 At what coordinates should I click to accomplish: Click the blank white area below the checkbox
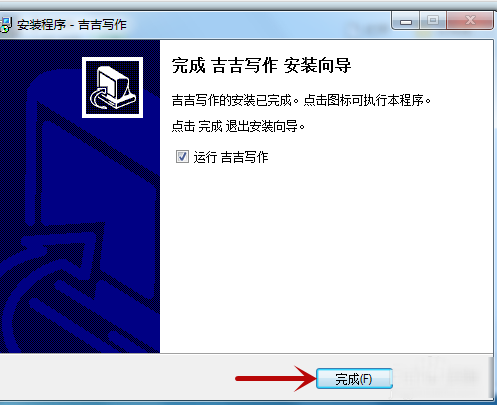[x=327, y=260]
